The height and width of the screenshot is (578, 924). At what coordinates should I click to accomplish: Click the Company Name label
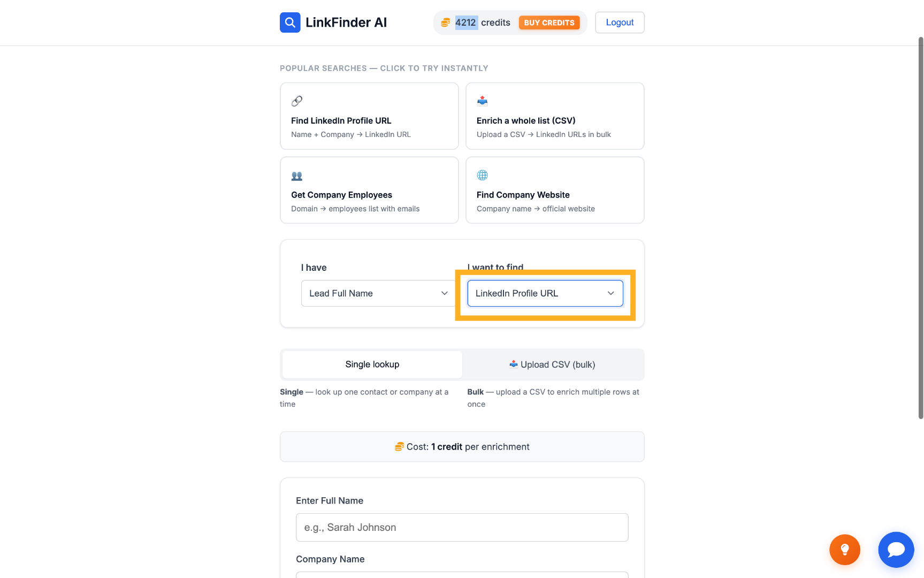[x=330, y=559]
